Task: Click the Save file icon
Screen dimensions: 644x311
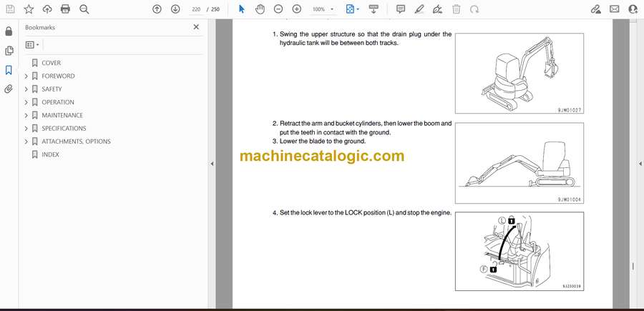Action: (10, 9)
